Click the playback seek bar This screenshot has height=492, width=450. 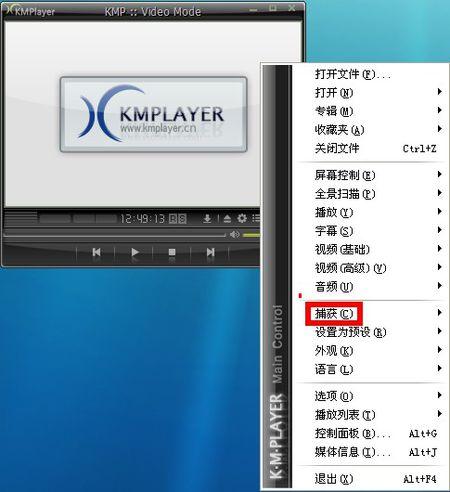point(115,235)
